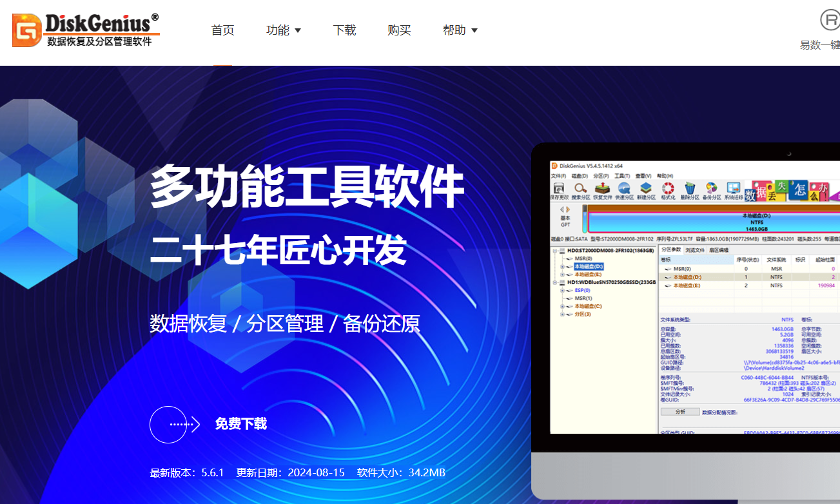Click the 免费下载 download button
This screenshot has height=504, width=840.
(x=240, y=424)
